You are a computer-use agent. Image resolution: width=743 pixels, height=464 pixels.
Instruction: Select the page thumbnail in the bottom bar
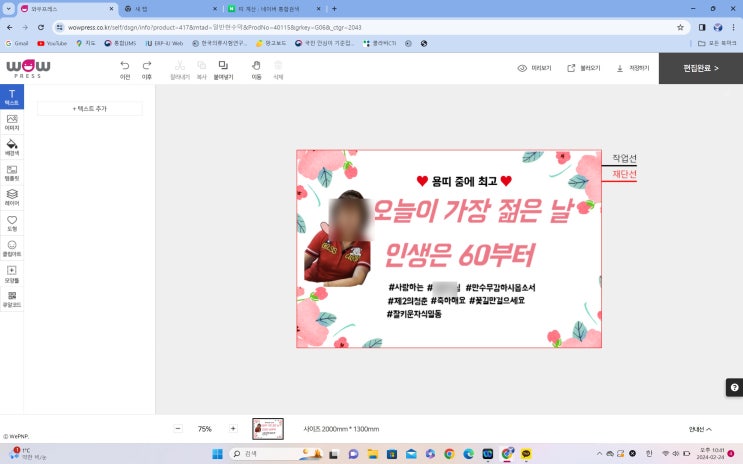(x=268, y=428)
